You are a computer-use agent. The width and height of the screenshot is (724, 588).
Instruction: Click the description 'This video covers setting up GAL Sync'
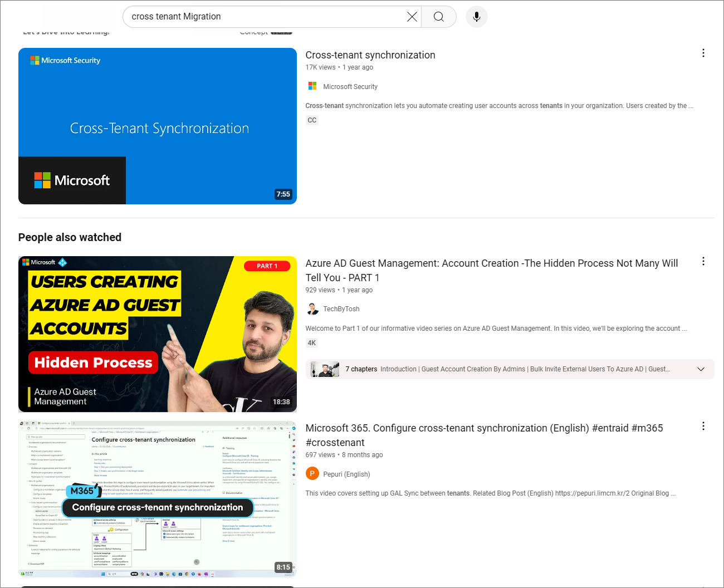coord(490,493)
